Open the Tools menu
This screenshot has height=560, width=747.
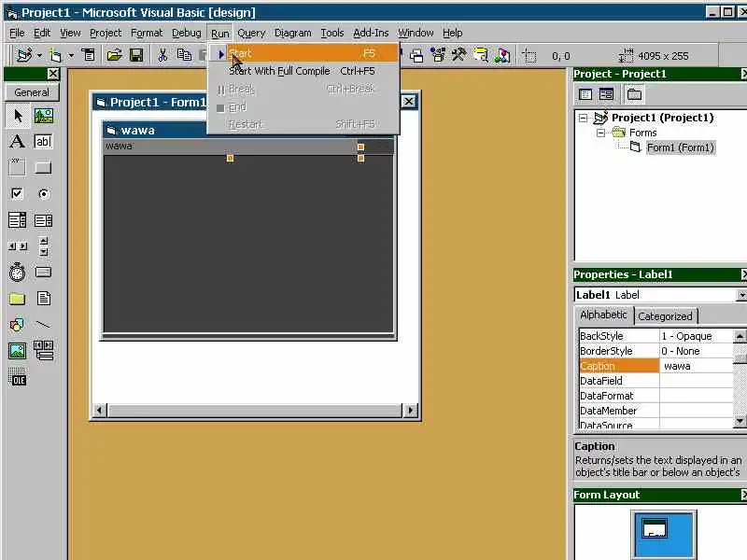coord(332,33)
